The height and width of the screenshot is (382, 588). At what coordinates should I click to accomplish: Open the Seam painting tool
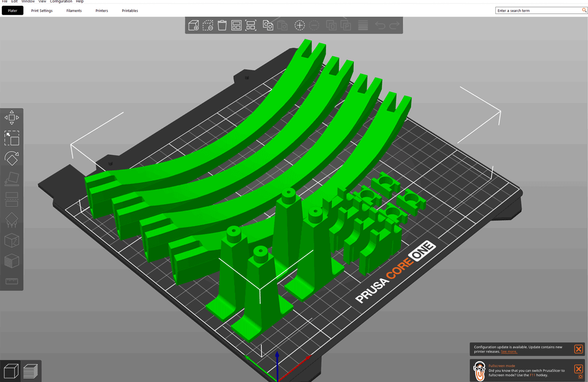(12, 240)
